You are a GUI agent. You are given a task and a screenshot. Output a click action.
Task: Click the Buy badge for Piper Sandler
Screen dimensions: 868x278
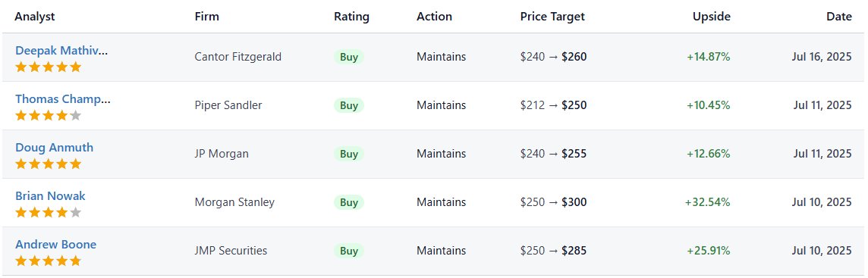tap(349, 105)
